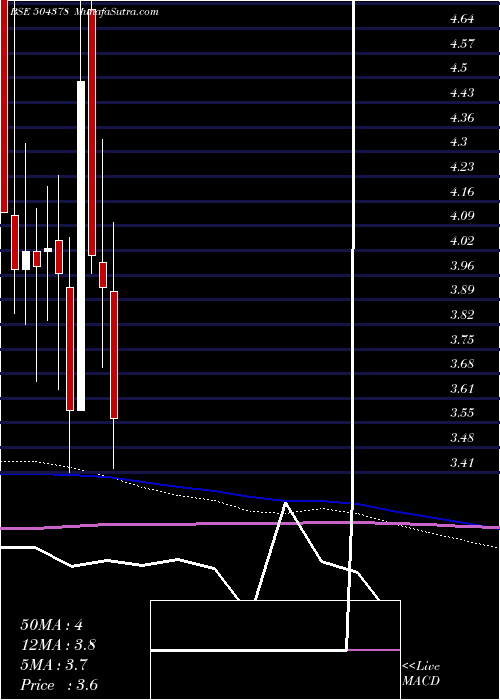Select the 4.43 price axis label
500x700 pixels.
point(462,93)
